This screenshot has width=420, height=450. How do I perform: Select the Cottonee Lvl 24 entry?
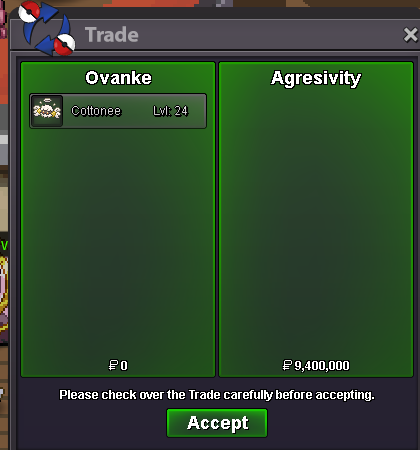118,111
